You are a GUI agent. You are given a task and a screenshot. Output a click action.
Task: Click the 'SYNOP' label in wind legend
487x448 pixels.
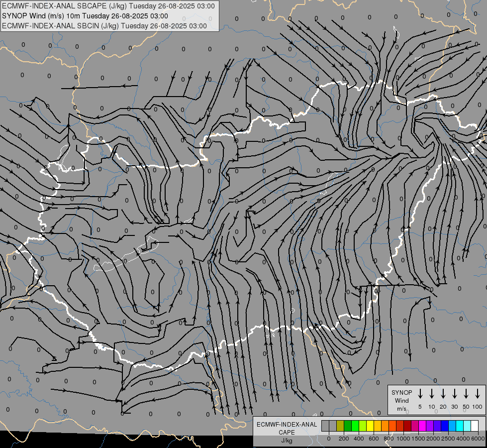pos(401,393)
